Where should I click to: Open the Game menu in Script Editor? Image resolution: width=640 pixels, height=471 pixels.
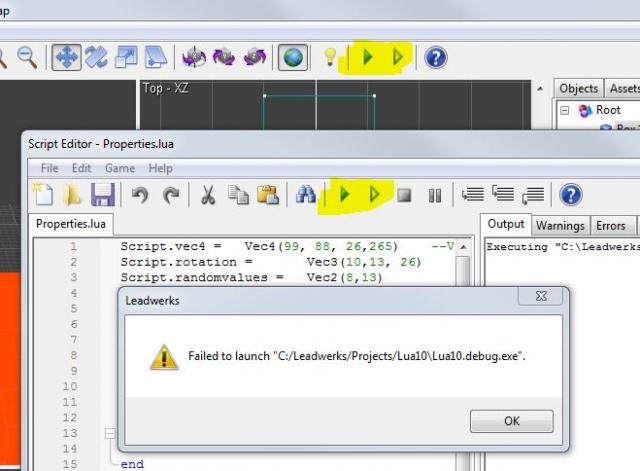[120, 168]
